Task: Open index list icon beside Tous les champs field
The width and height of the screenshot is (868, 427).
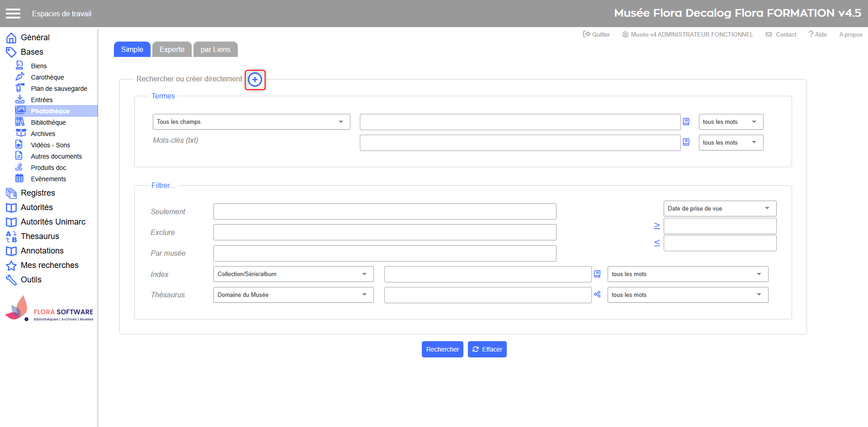Action: click(x=686, y=122)
